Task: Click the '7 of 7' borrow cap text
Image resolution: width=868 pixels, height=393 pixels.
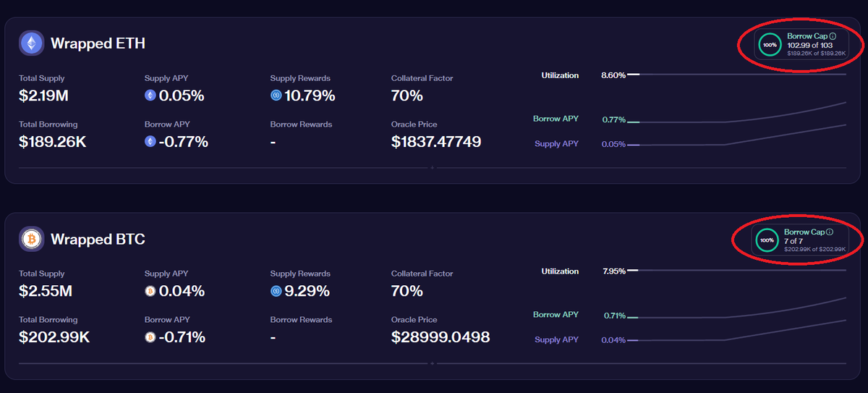Action: 793,240
